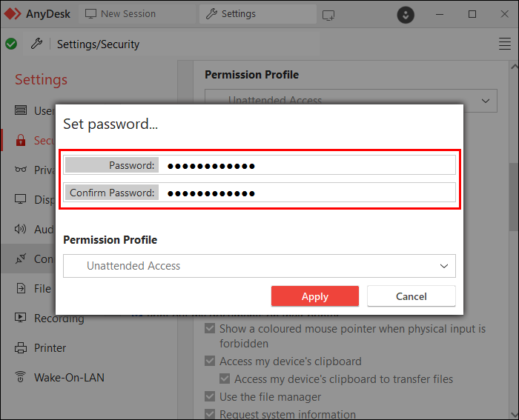Screen dimensions: 519x420
Task: Open the new display tab icon
Action: pos(328,14)
